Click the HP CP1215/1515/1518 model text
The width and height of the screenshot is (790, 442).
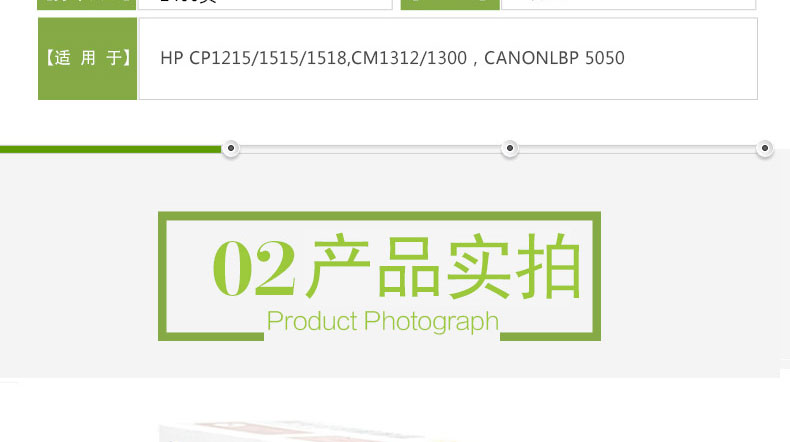[x=253, y=58]
